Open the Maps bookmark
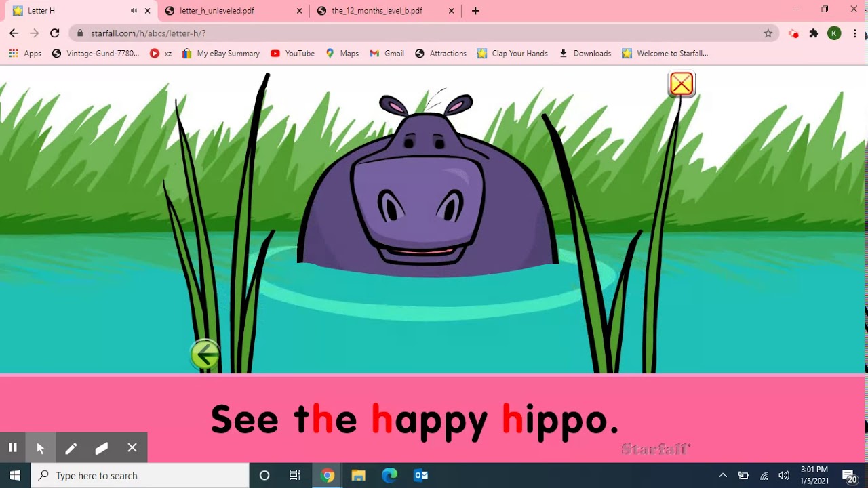This screenshot has height=488, width=868. pos(342,54)
